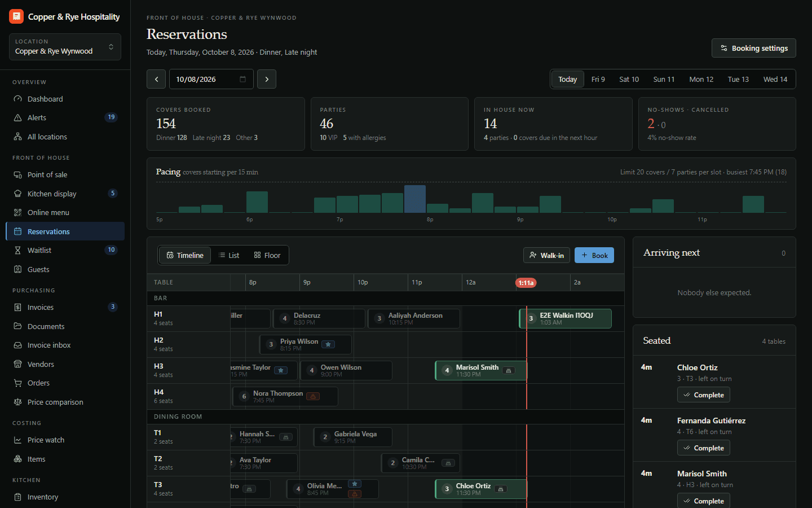Open Inventory in the sidebar

click(x=65, y=497)
